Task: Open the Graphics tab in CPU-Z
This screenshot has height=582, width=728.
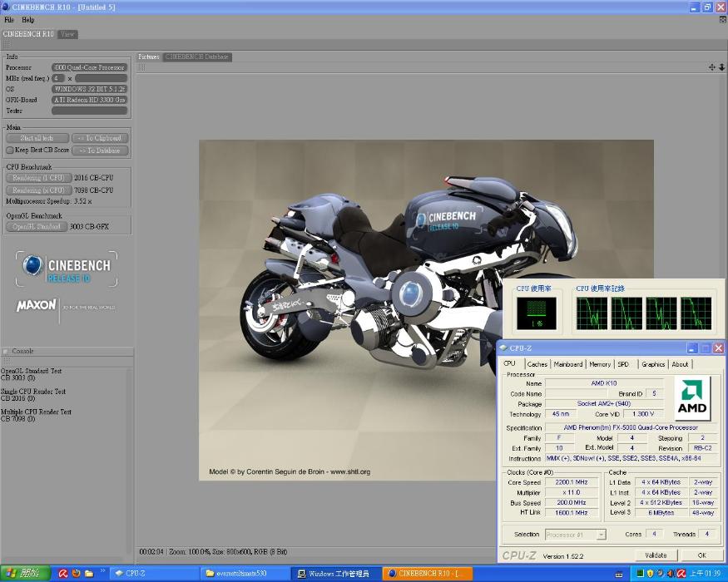Action: point(653,364)
